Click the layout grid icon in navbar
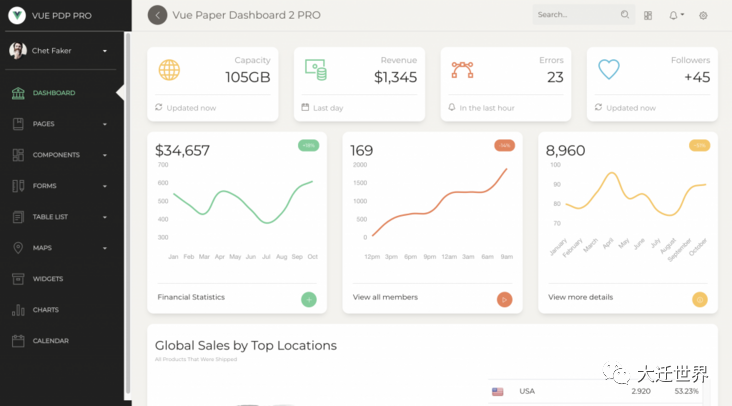Screen dimensions: 732x406 point(648,15)
